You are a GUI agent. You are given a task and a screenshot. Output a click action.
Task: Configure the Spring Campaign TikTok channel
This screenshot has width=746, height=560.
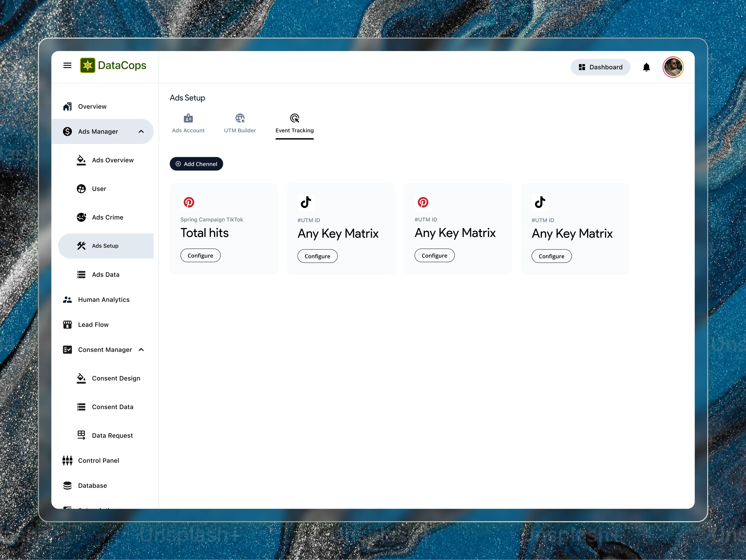coord(200,255)
